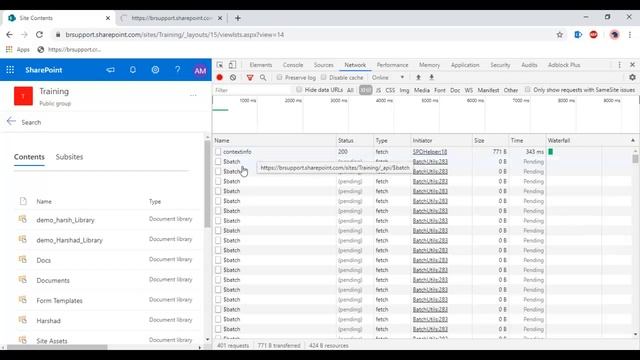Open a new browser tab

coord(238,18)
